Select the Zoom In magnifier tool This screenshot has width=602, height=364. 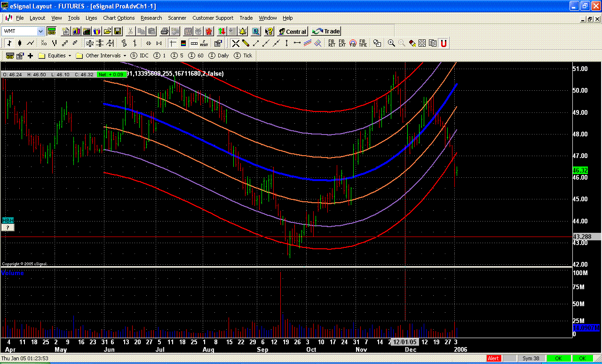point(391,42)
